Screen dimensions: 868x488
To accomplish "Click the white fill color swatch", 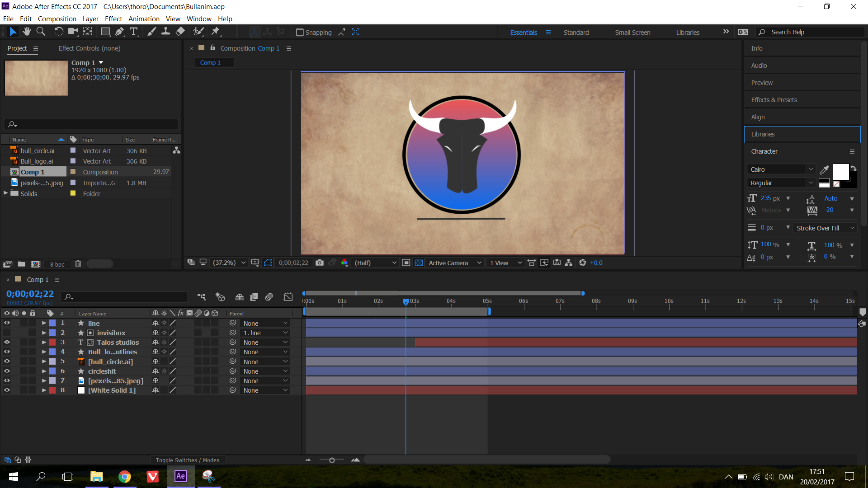I will [x=840, y=172].
